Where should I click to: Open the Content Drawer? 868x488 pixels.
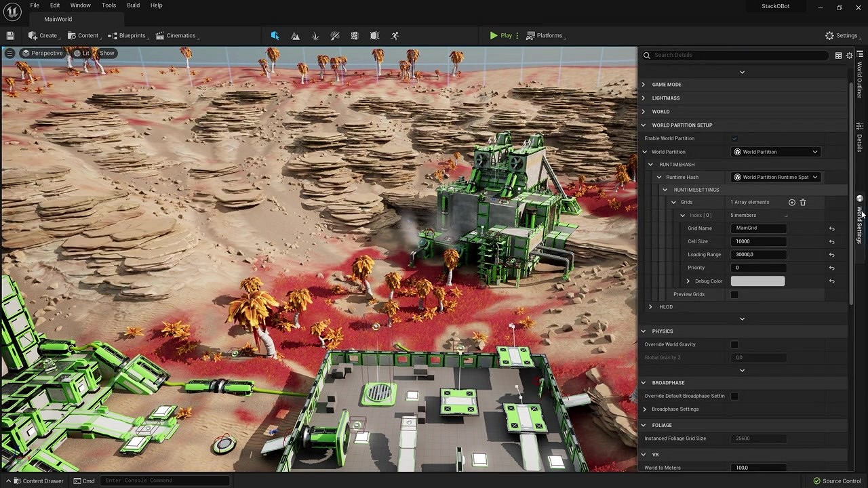click(38, 481)
